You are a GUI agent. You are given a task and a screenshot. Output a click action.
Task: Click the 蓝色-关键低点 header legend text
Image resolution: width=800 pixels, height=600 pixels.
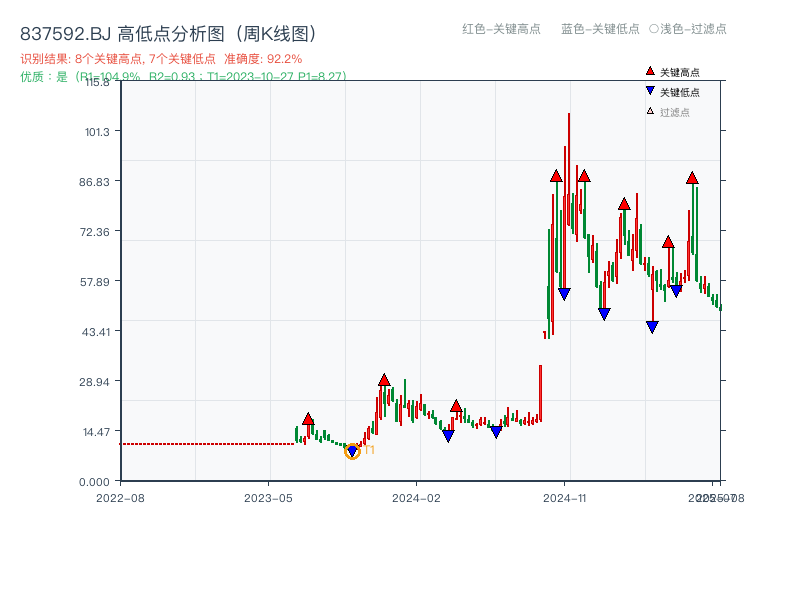(x=600, y=29)
